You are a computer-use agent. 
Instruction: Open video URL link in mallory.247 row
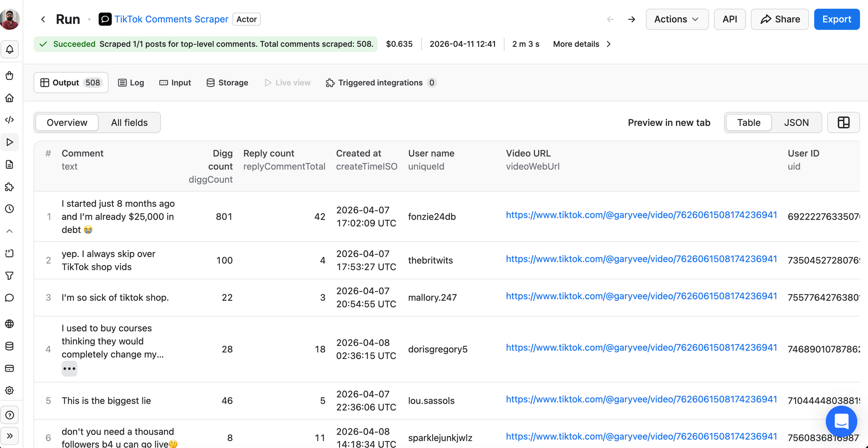(x=641, y=296)
